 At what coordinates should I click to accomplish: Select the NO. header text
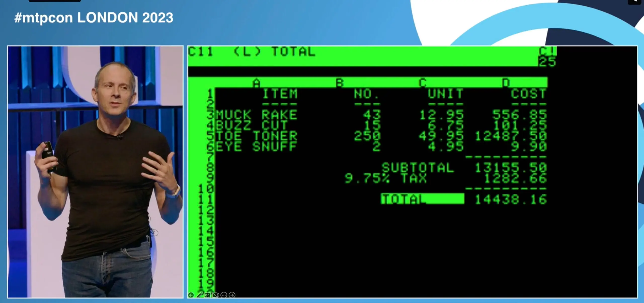[366, 94]
